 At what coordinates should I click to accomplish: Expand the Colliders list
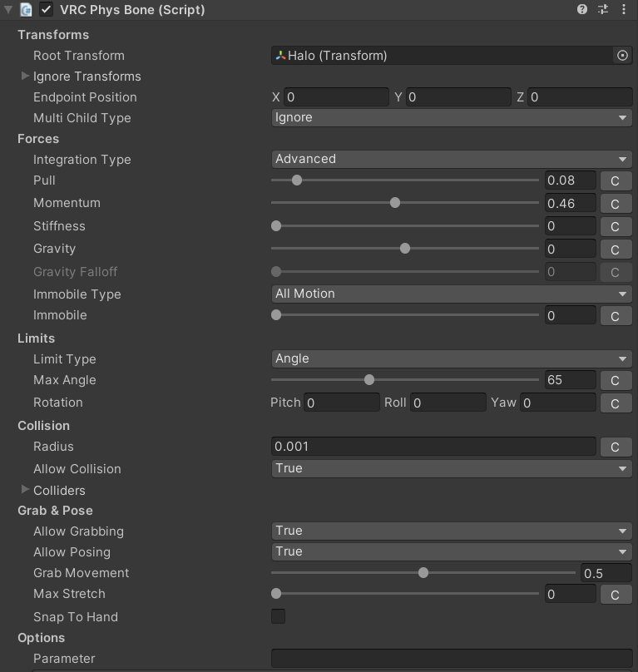tap(25, 489)
